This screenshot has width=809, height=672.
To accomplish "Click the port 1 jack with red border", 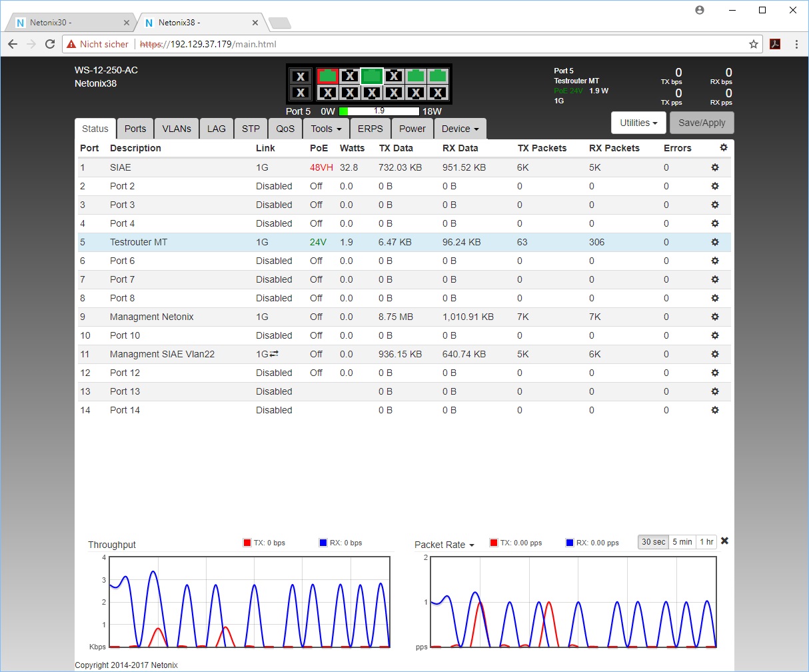I will [327, 75].
